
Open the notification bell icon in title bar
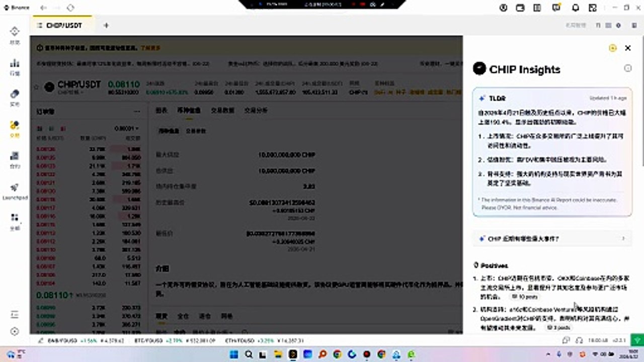pyautogui.click(x=576, y=8)
